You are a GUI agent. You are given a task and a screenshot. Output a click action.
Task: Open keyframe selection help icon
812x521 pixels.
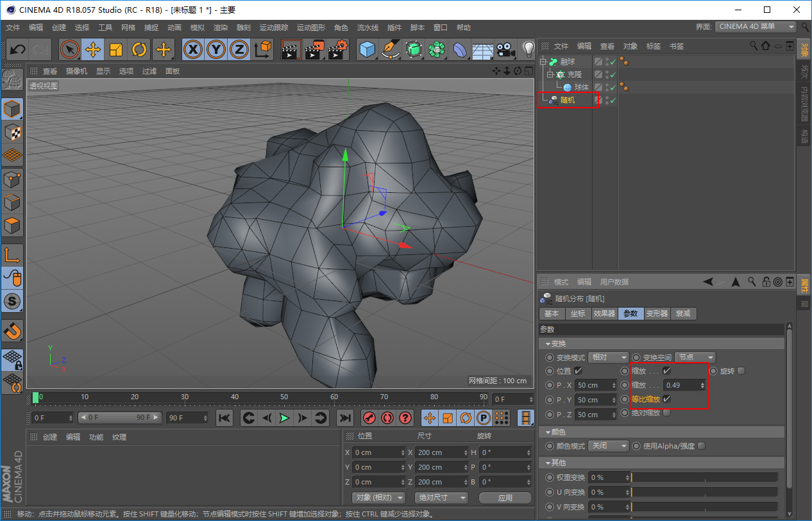point(405,418)
